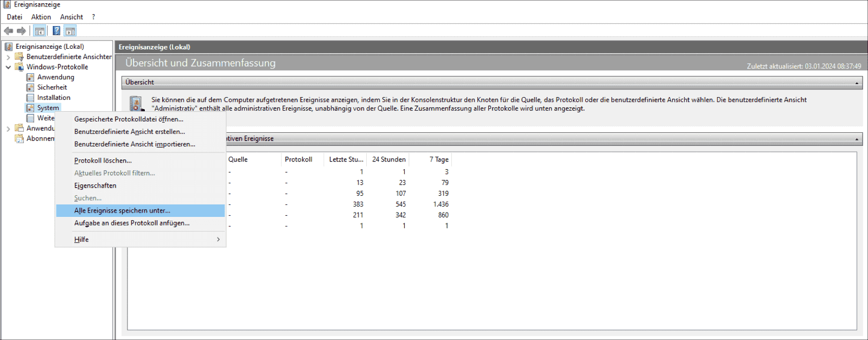This screenshot has width=868, height=340.
Task: Open Hilfe in the context menu
Action: click(141, 239)
